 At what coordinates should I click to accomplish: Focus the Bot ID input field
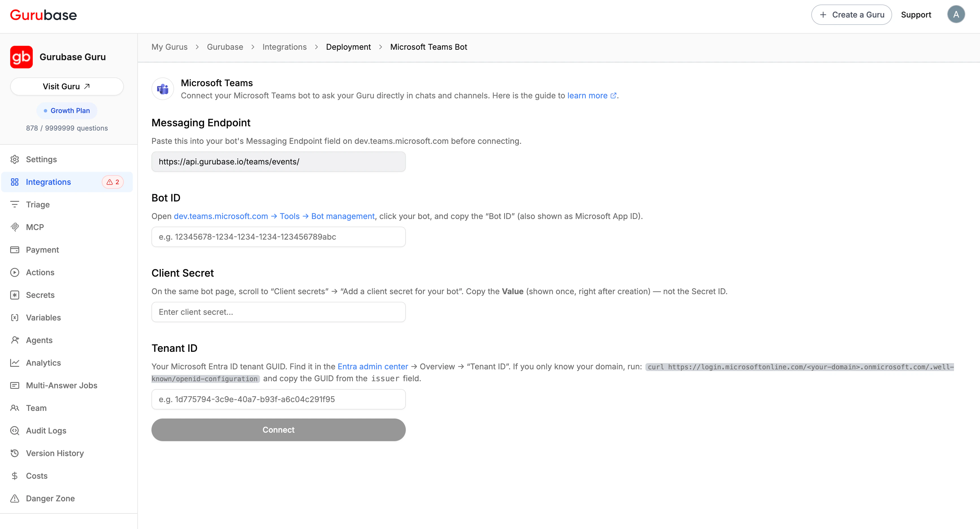(278, 237)
